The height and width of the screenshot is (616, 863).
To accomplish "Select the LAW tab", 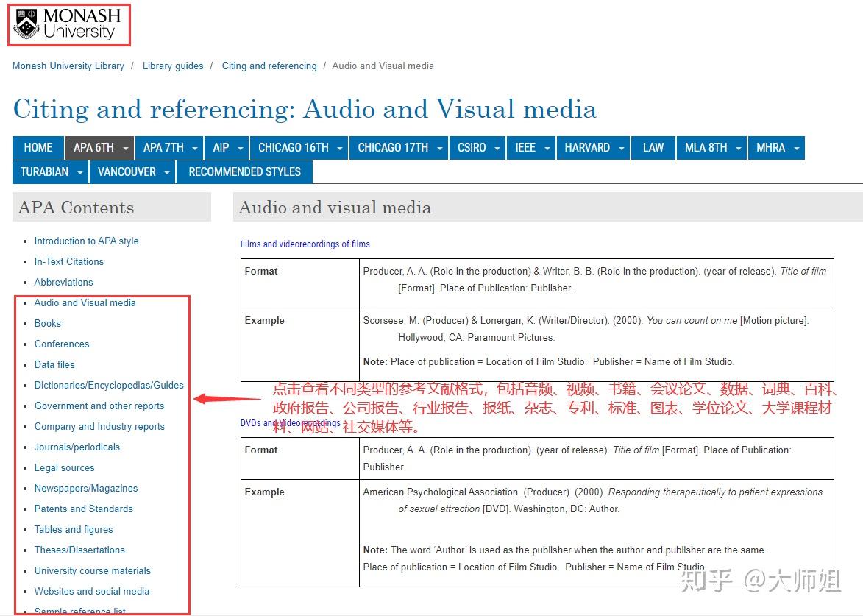I will click(x=653, y=147).
